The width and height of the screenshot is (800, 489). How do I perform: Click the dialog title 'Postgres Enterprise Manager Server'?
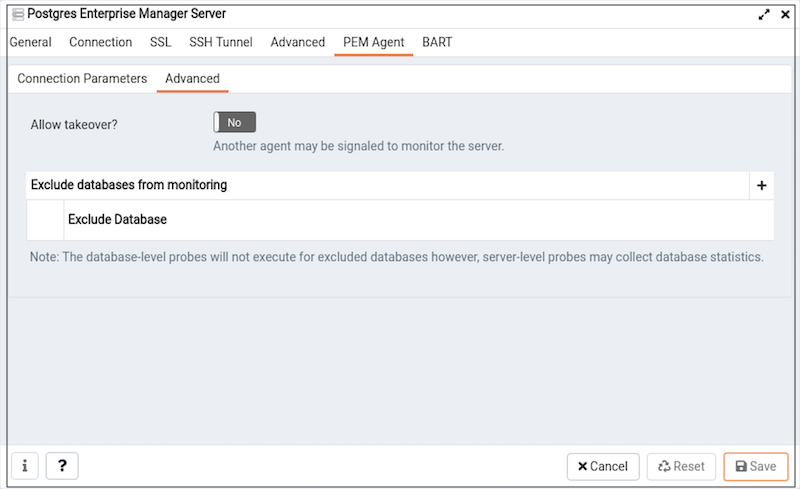pos(127,14)
